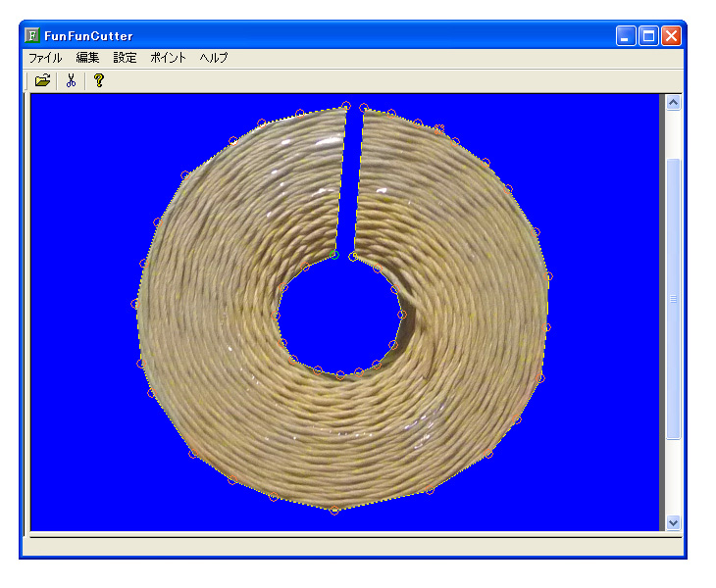Close the FunFunCutter window
Viewport: 716px width, 588px height.
pyautogui.click(x=671, y=35)
